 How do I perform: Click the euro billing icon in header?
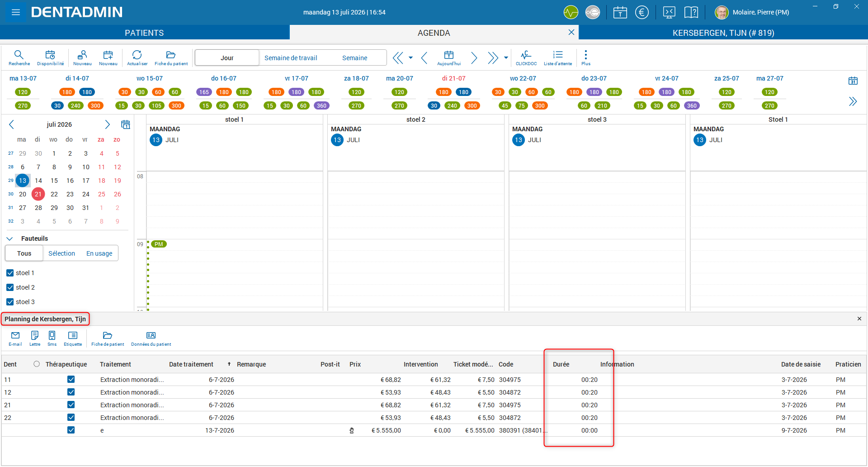[642, 12]
